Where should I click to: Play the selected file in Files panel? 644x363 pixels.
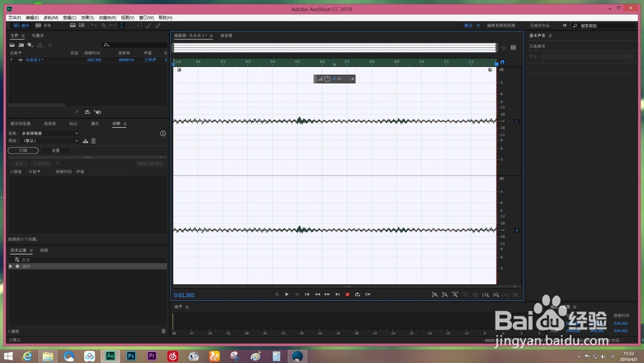point(77,112)
